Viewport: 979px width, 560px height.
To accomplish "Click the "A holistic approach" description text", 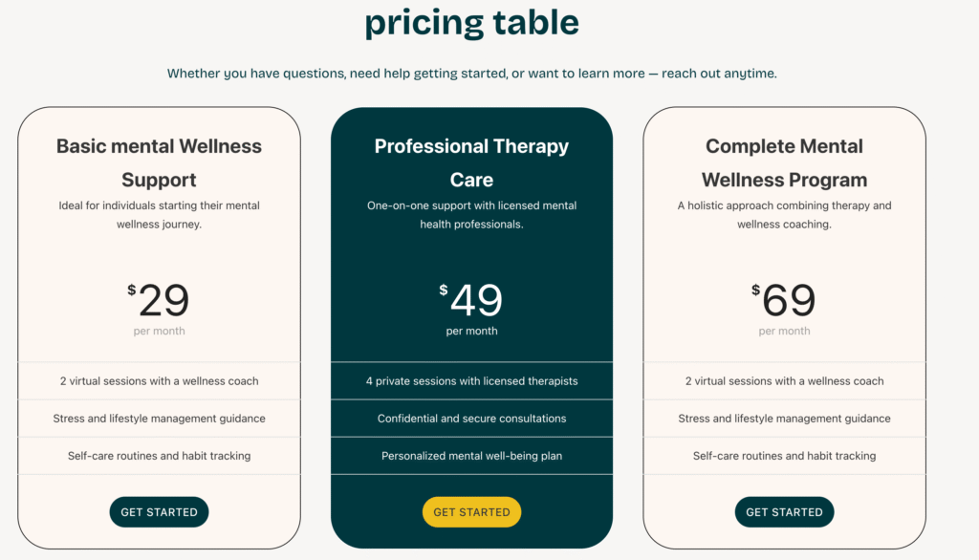I will coord(784,215).
